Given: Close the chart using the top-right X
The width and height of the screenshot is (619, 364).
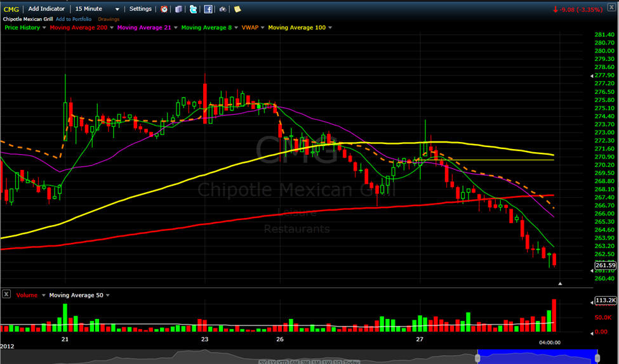Looking at the screenshot, I should 611,7.
